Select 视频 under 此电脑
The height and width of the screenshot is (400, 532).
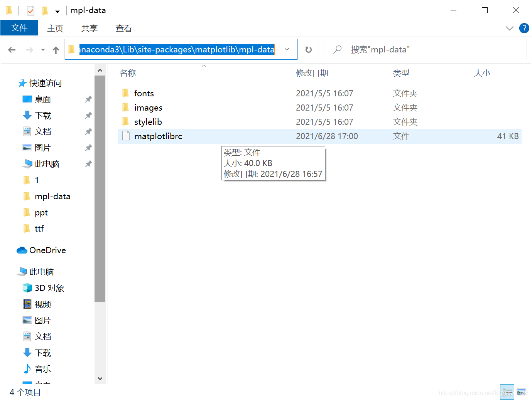coord(42,304)
